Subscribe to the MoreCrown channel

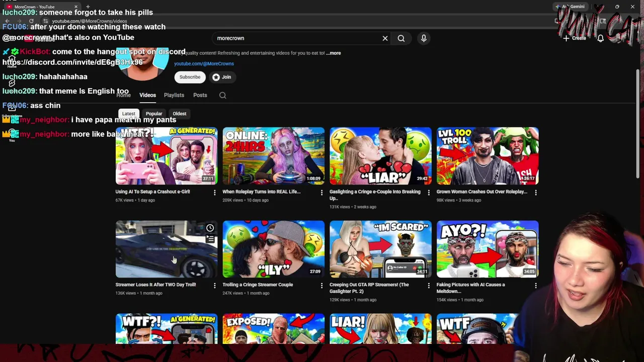pos(190,77)
